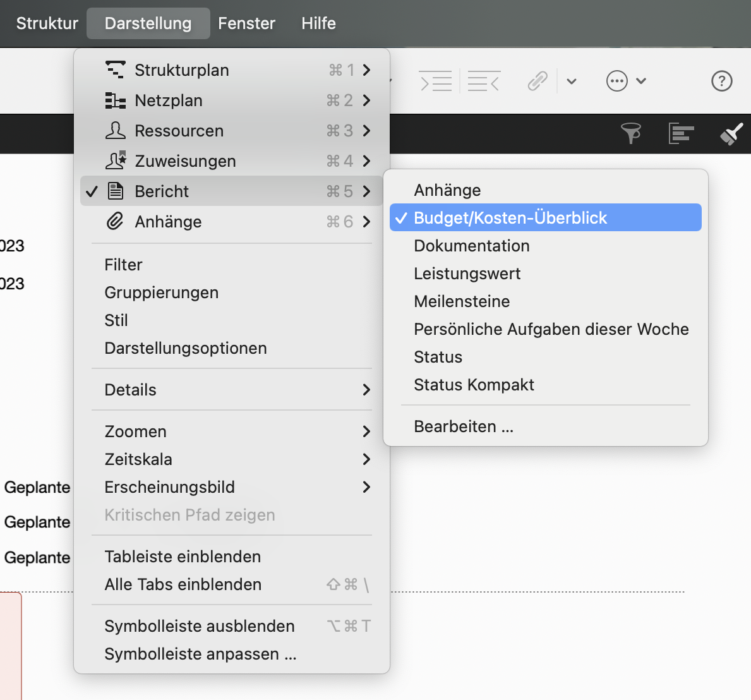Choose Symbolleiste anpassen …
The width and height of the screenshot is (751, 700).
[200, 654]
